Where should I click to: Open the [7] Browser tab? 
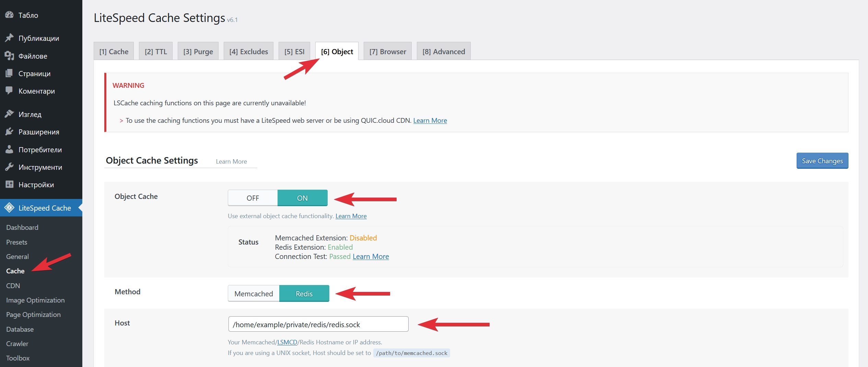click(x=388, y=51)
